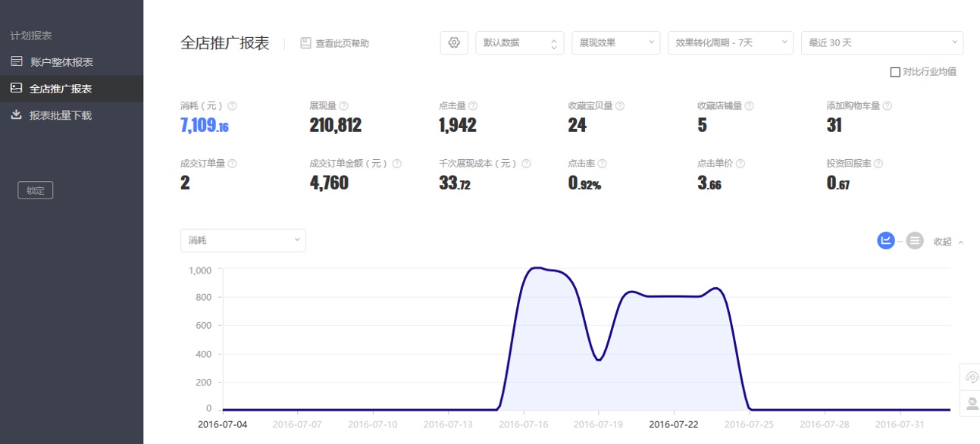
Task: Click the help icon next to 收藏宝贝量
Action: [619, 106]
